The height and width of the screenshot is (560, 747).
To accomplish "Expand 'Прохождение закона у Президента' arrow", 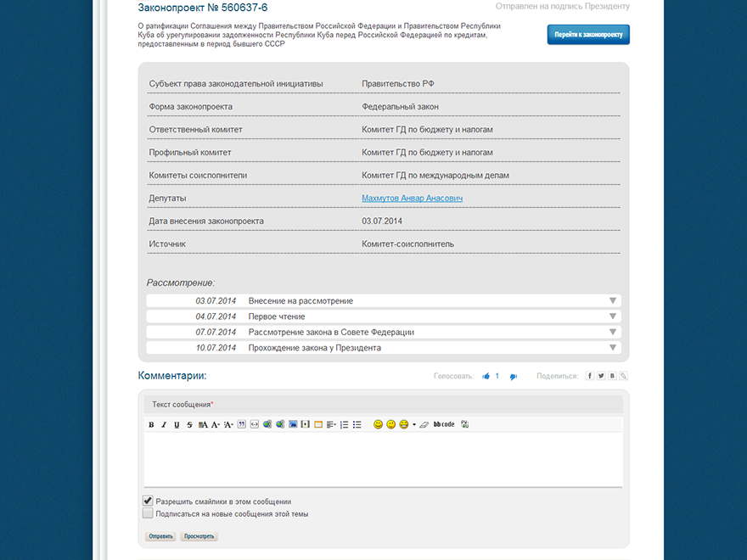I will point(613,348).
